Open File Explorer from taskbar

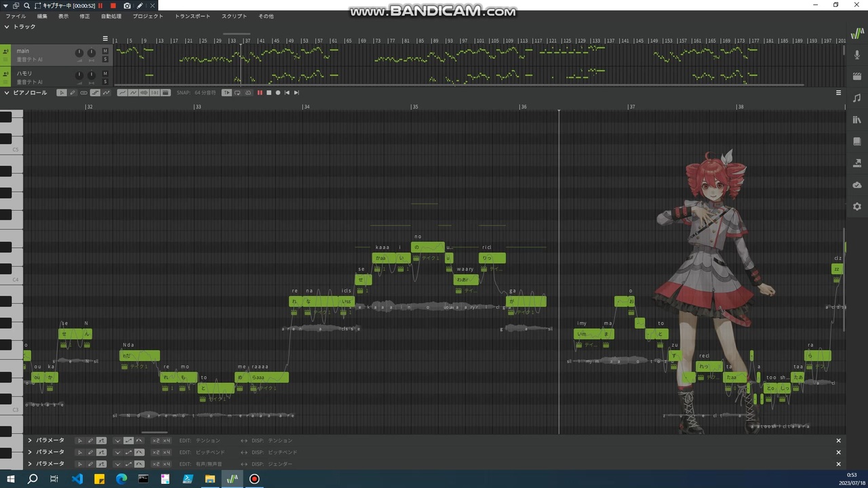pyautogui.click(x=210, y=479)
